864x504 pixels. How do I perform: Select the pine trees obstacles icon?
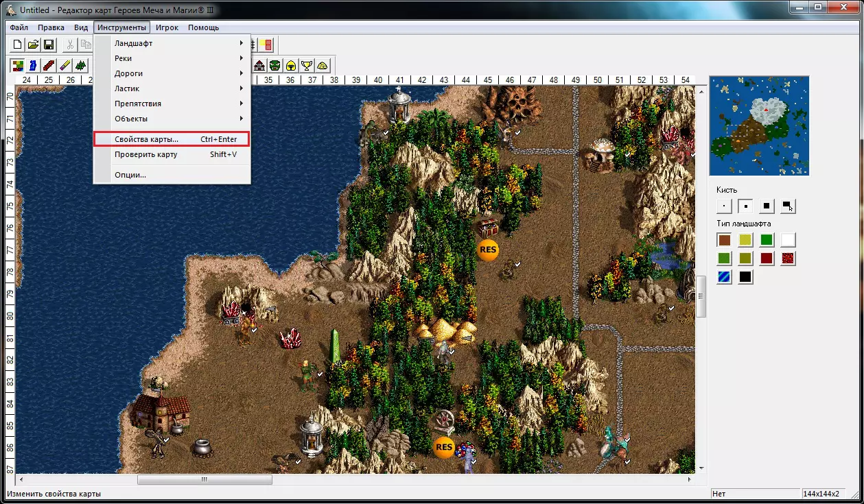click(80, 66)
